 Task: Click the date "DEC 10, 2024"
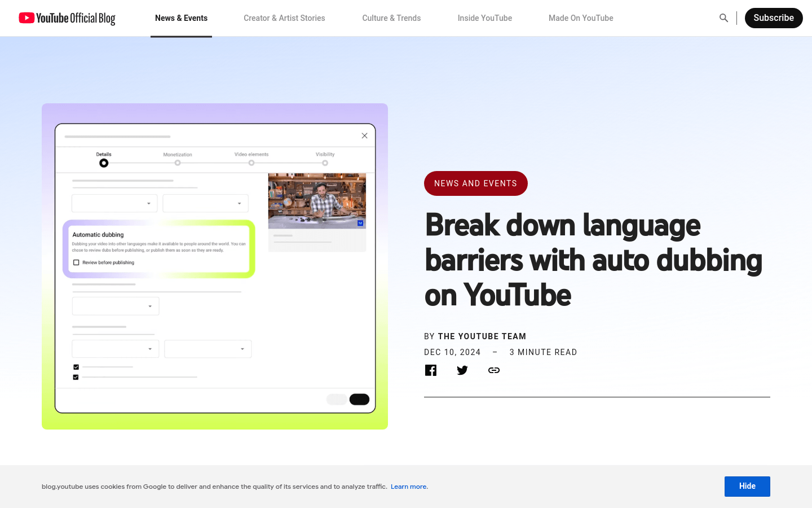pyautogui.click(x=452, y=352)
